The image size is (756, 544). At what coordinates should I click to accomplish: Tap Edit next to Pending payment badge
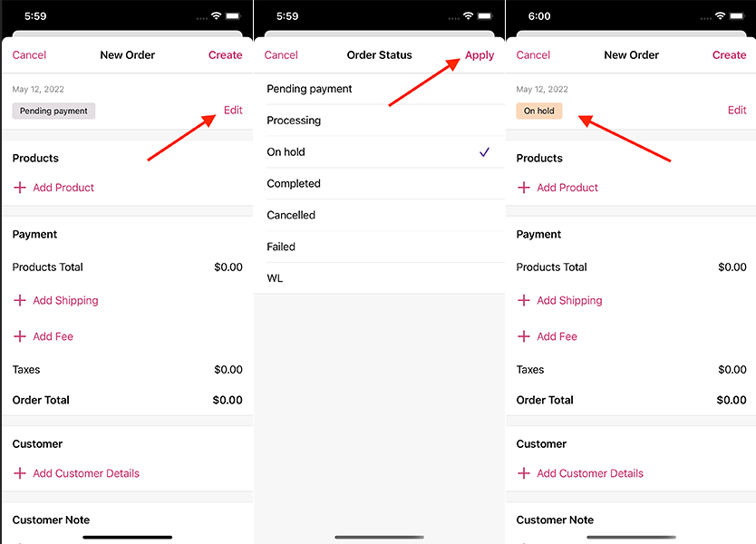click(233, 111)
